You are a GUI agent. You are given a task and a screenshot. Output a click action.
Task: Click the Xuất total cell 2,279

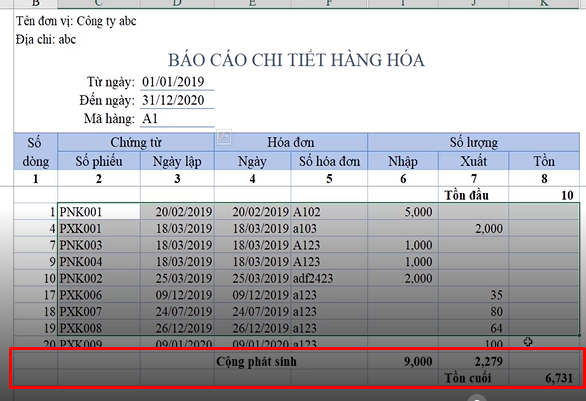[473, 361]
